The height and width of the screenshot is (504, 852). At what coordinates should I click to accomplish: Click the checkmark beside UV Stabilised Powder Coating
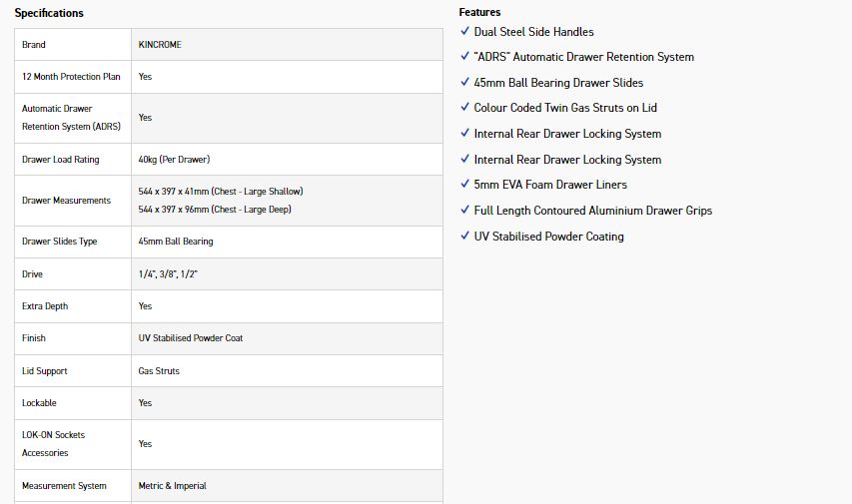click(464, 237)
